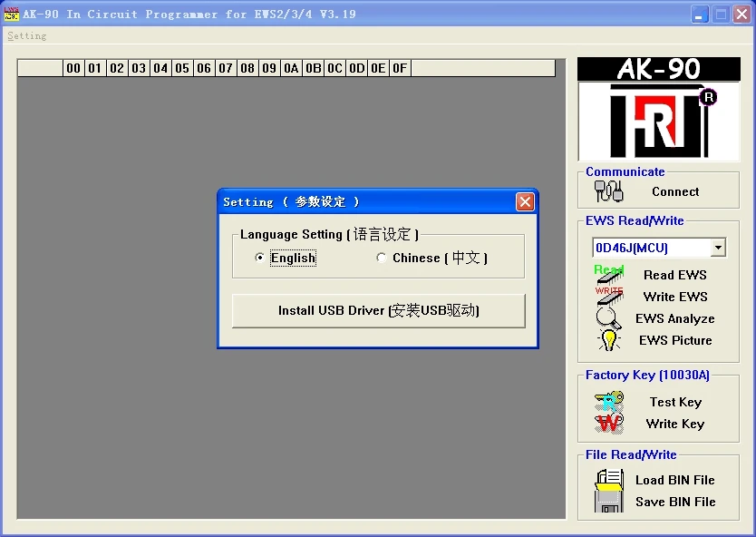Screen dimensions: 756x537
Task: Open the Setting menu
Action: (x=26, y=36)
